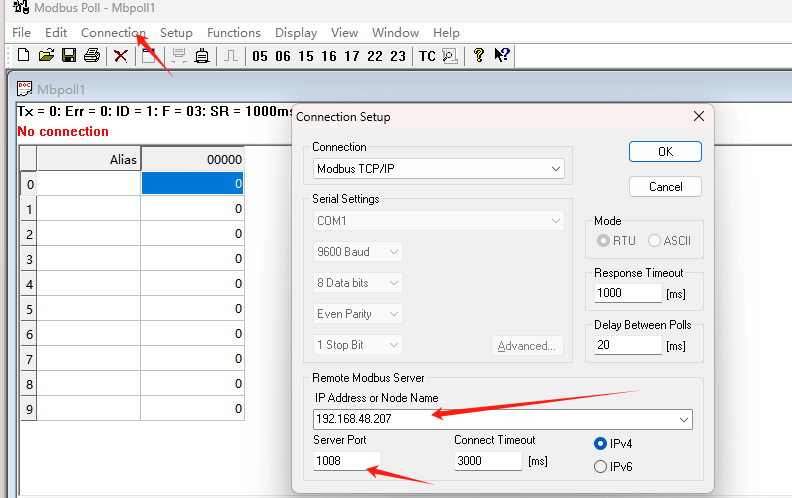Click the OK button

665,151
